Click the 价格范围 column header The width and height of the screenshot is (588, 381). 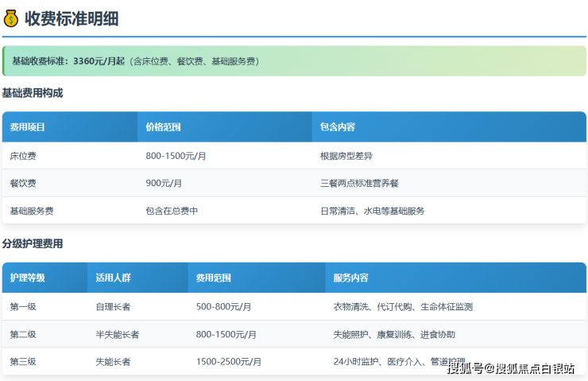[x=164, y=127]
